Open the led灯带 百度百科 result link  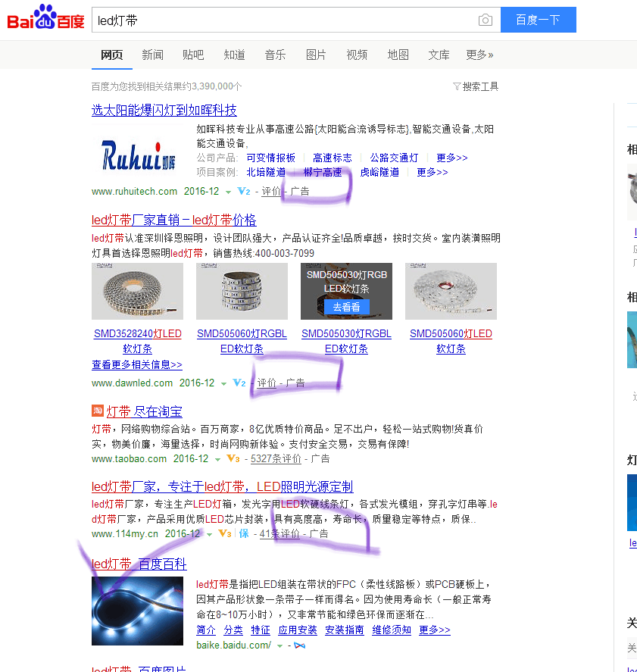coord(139,564)
